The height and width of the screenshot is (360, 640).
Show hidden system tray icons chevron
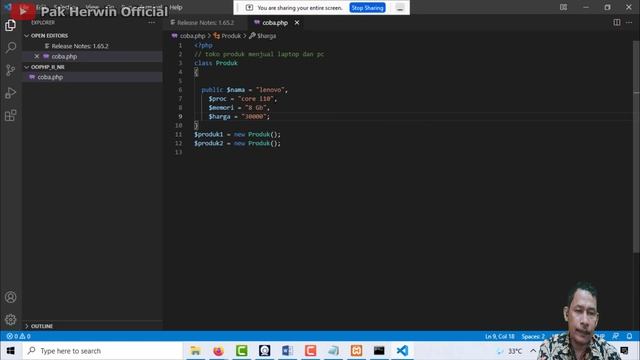(x=533, y=351)
